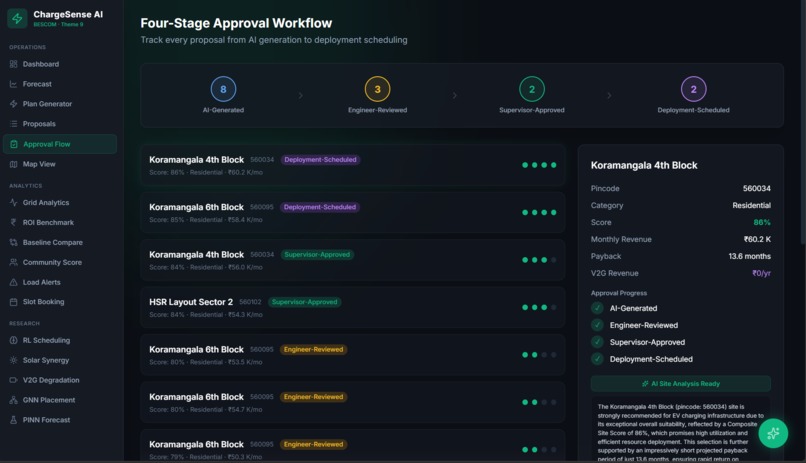Image resolution: width=806 pixels, height=463 pixels.
Task: Click the GNN Placement network icon
Action: pyautogui.click(x=13, y=400)
